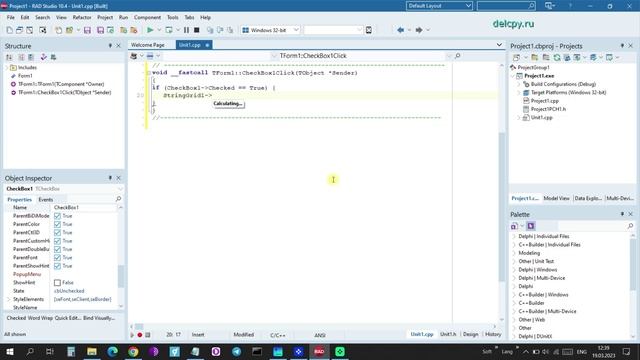Click the Stop program icon

coord(197,30)
